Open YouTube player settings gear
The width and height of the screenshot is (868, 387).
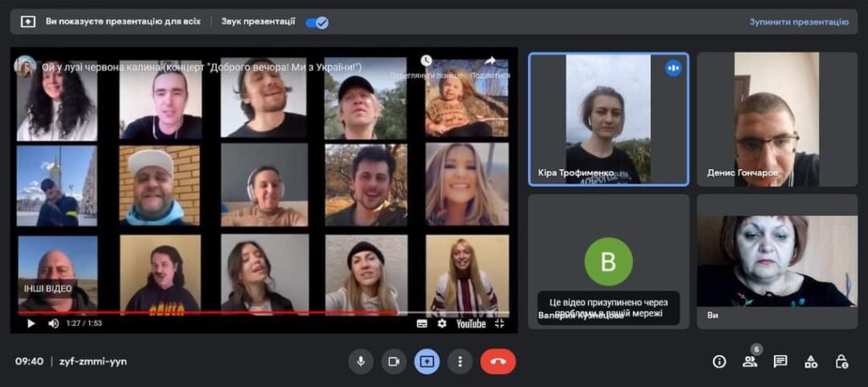click(x=442, y=323)
